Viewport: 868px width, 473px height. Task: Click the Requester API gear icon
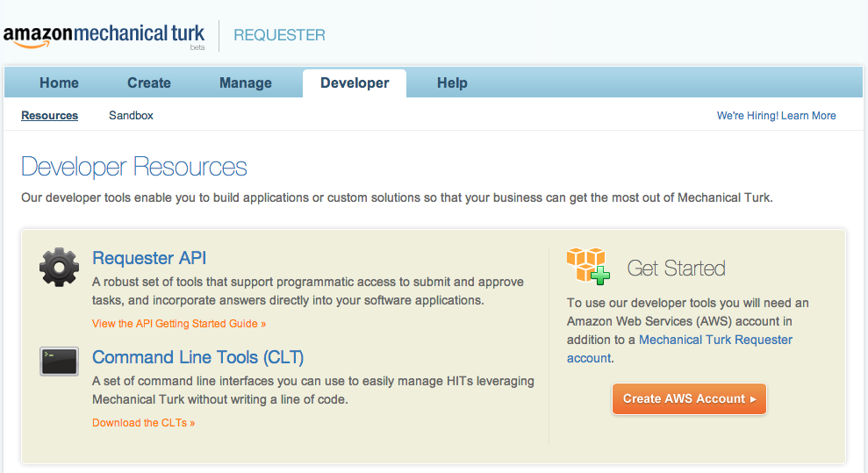click(59, 267)
